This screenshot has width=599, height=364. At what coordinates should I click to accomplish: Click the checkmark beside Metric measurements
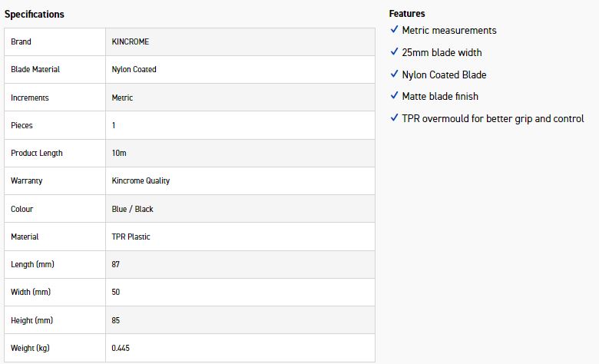(394, 30)
